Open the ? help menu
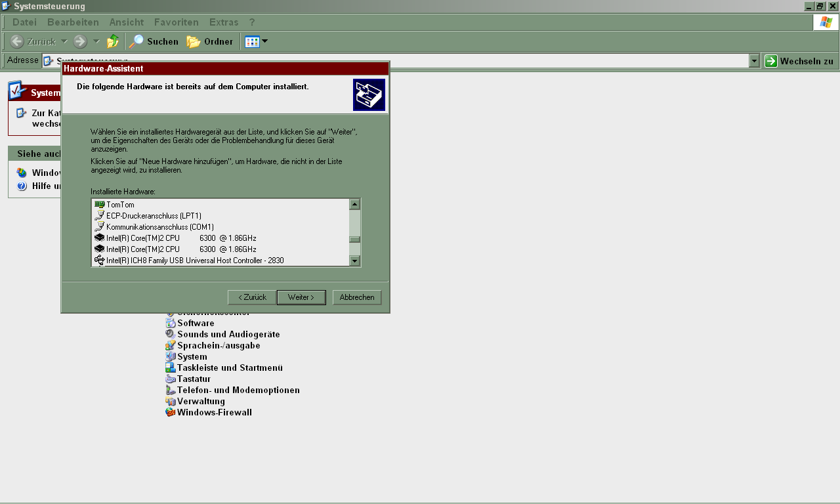 [x=252, y=22]
